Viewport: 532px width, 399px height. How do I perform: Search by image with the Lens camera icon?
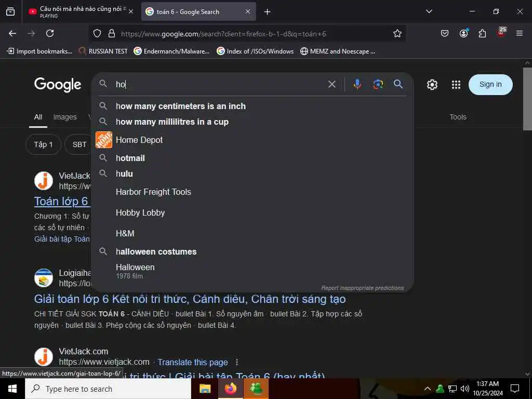(x=378, y=84)
